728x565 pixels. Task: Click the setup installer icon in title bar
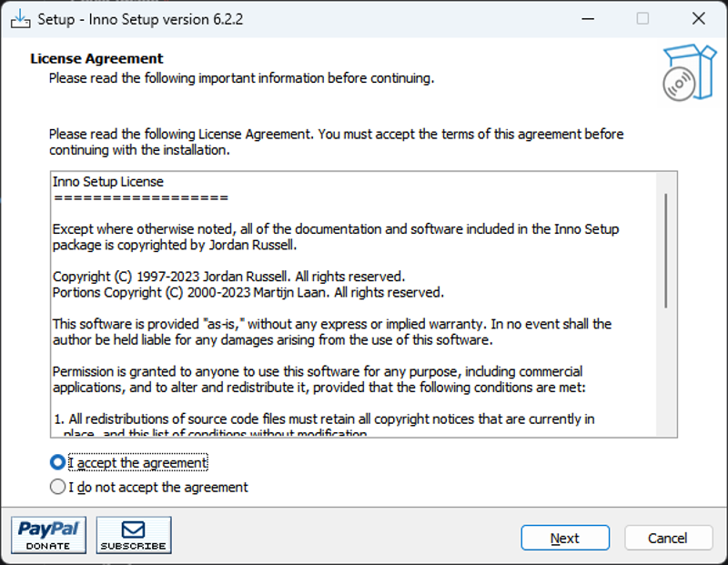coord(20,19)
